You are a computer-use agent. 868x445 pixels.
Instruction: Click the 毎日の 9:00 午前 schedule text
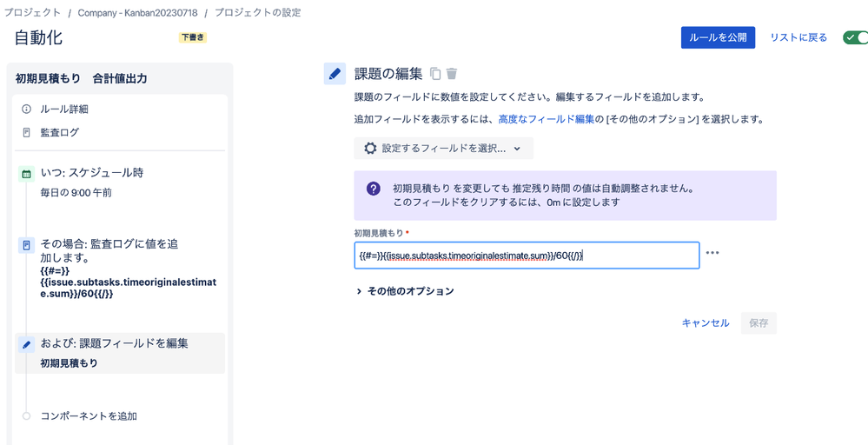(x=77, y=193)
